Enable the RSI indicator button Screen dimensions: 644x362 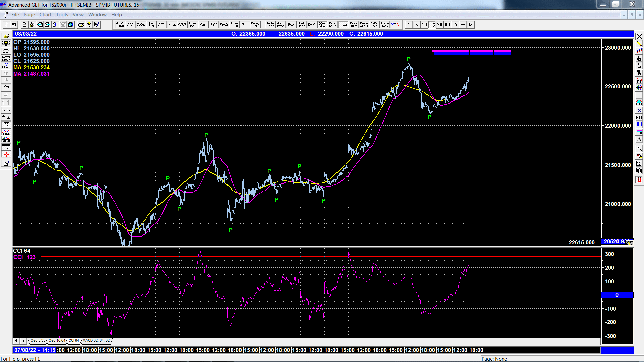click(213, 25)
